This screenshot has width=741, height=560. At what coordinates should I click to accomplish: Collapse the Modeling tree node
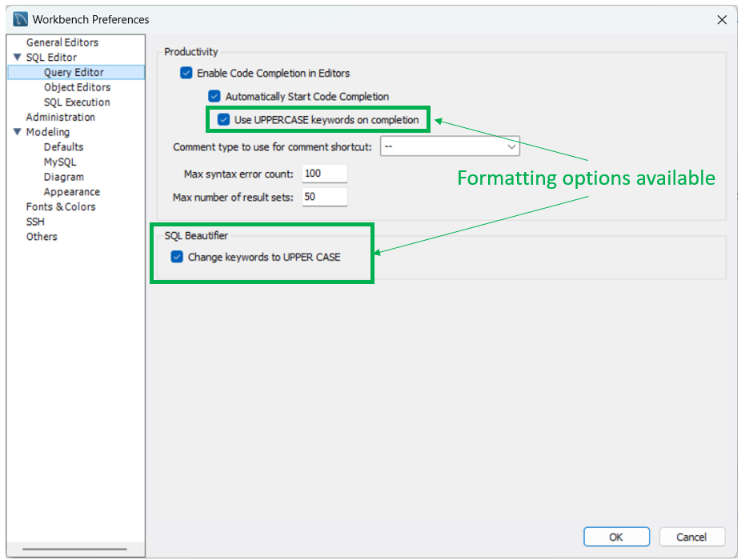pyautogui.click(x=18, y=132)
